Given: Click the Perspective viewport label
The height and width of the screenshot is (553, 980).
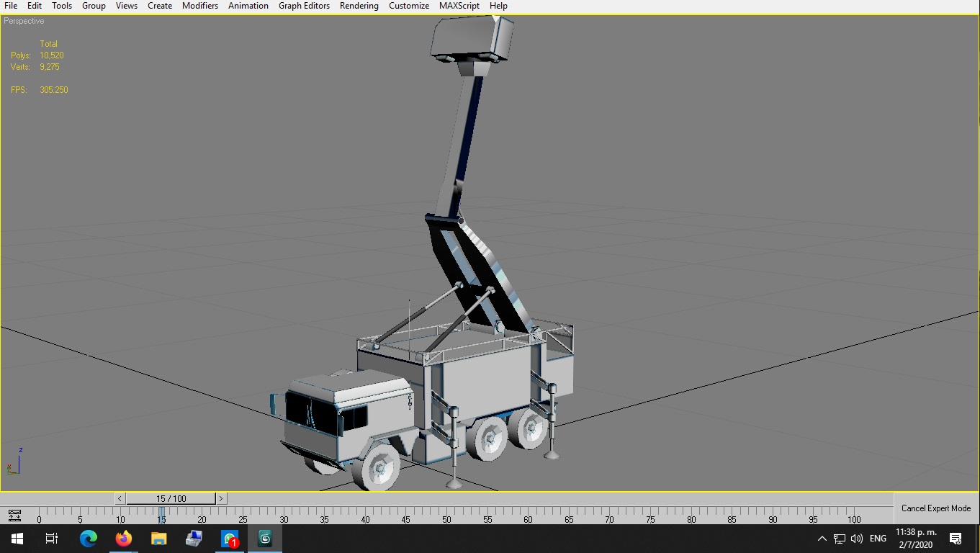Looking at the screenshot, I should tap(24, 21).
